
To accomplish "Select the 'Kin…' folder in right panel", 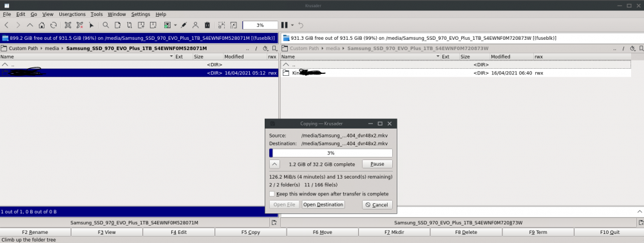I will [x=456, y=73].
